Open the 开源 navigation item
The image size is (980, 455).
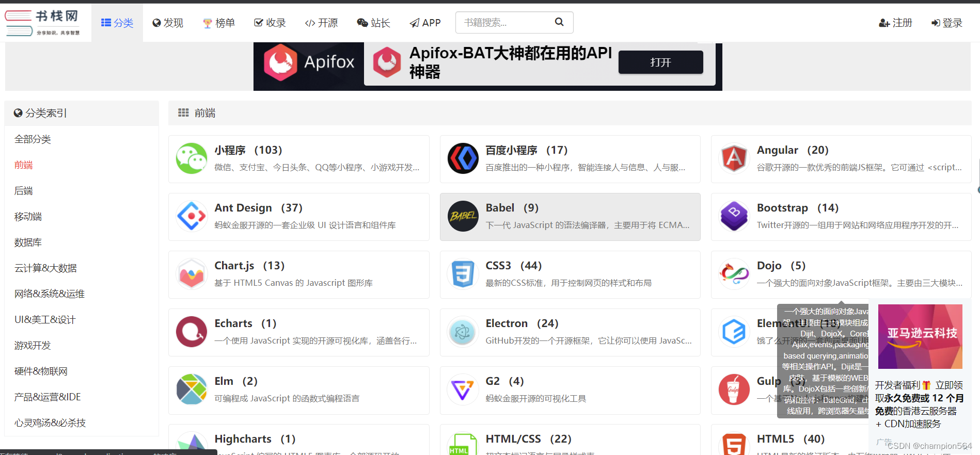321,23
